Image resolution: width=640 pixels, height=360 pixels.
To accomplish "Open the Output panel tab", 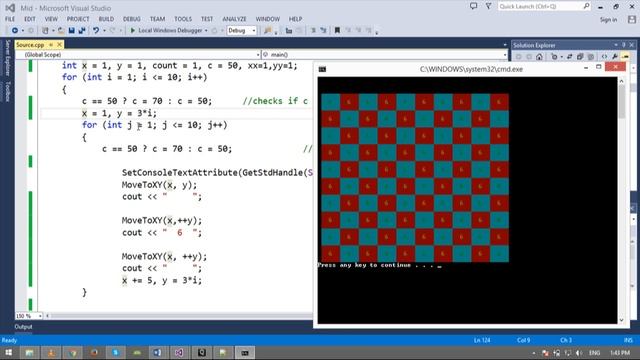I will click(23, 327).
